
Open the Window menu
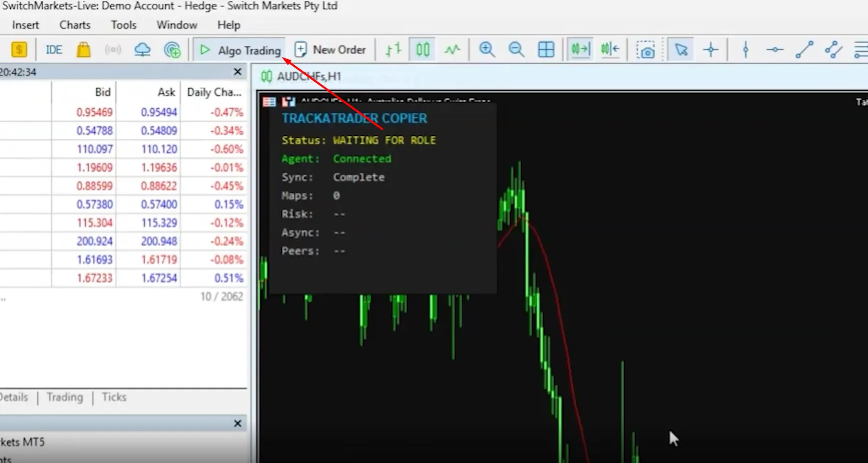click(x=177, y=25)
